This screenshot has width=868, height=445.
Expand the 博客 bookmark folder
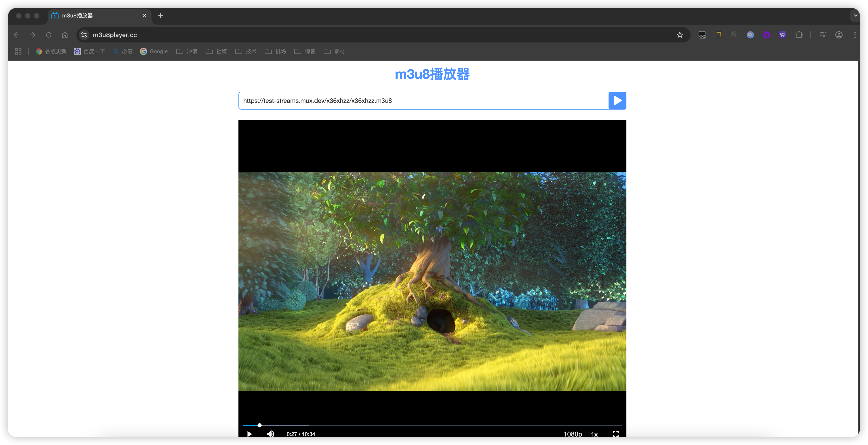coord(305,51)
